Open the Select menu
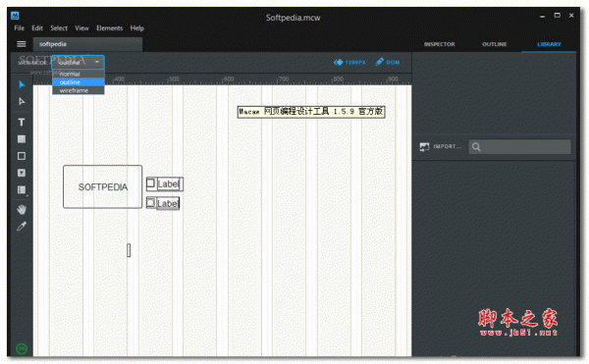Screen dimensions: 589x364 pyautogui.click(x=59, y=28)
